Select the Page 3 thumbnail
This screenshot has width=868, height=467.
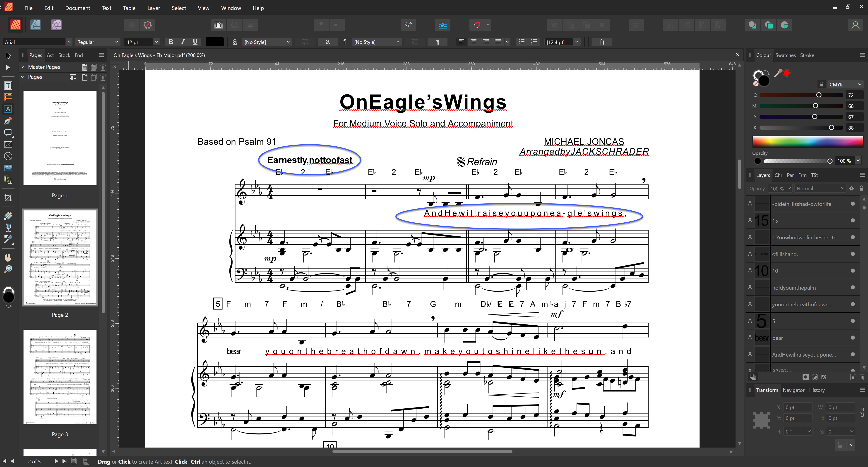point(60,377)
